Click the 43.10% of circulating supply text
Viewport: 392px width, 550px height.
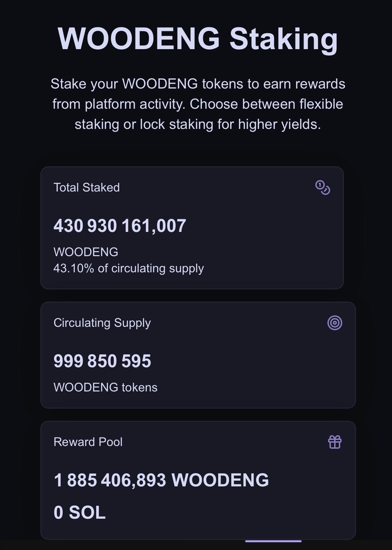pyautogui.click(x=129, y=268)
